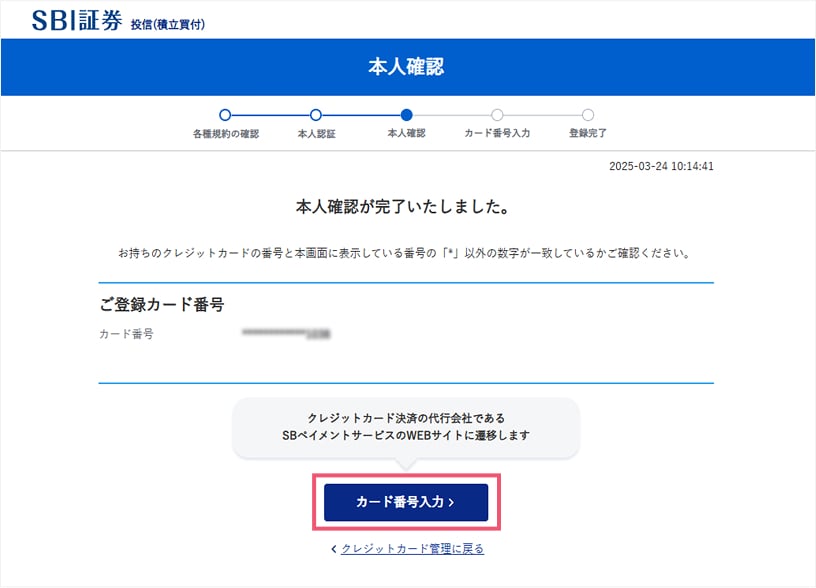Click the SBペイメントサービス notice bubble
816x588 pixels.
408,425
